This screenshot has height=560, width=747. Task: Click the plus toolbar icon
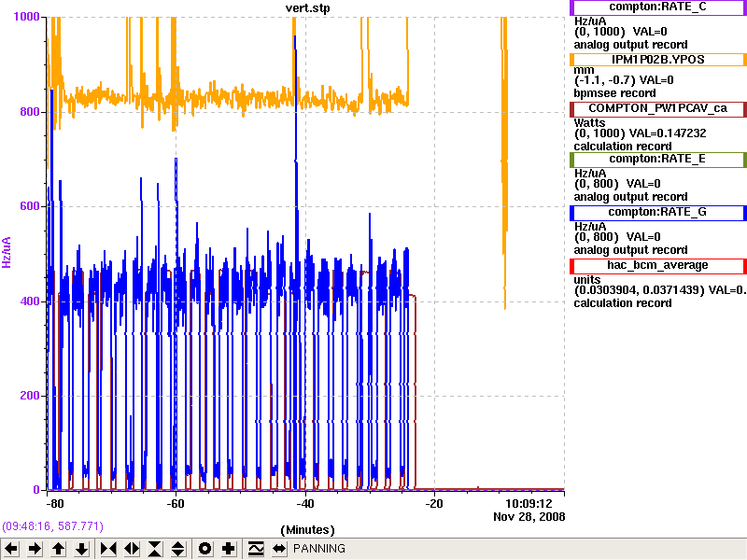[x=228, y=549]
